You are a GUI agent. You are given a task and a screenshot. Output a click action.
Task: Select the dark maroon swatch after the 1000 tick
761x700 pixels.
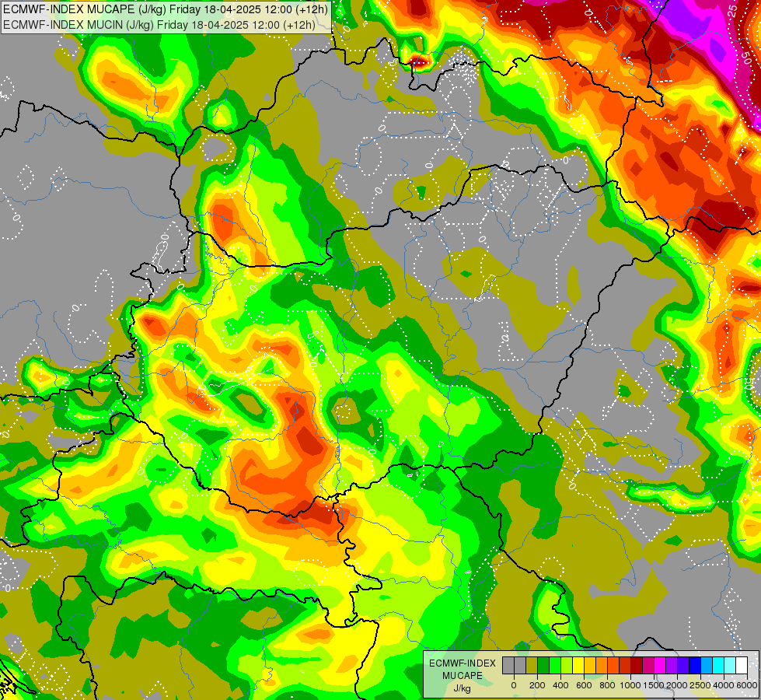click(637, 666)
